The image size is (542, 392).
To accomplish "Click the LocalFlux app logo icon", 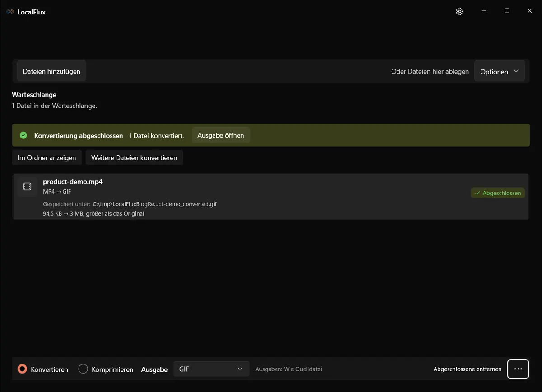I will (x=10, y=12).
